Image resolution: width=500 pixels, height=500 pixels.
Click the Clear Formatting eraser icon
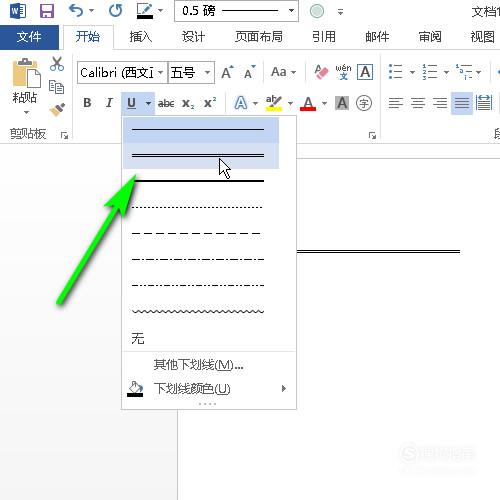point(321,72)
